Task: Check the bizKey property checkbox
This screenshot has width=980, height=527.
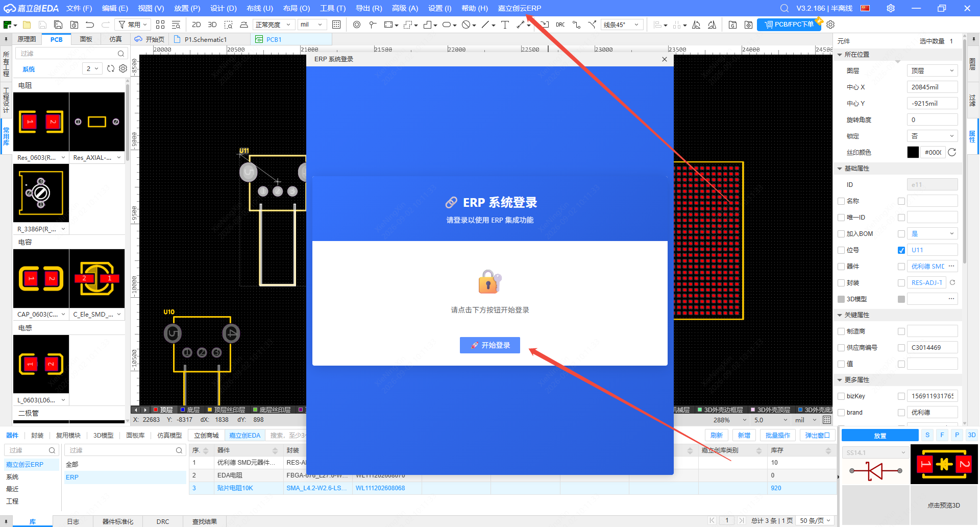Action: point(841,396)
